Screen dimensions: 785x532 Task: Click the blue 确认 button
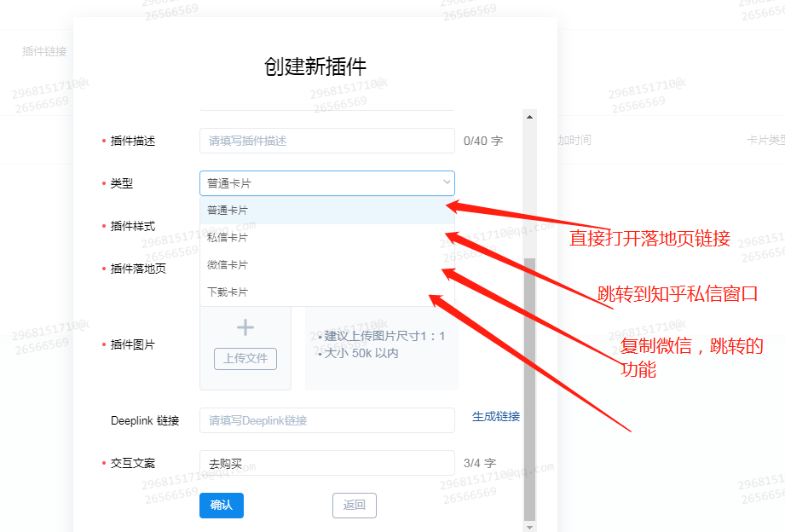click(222, 505)
